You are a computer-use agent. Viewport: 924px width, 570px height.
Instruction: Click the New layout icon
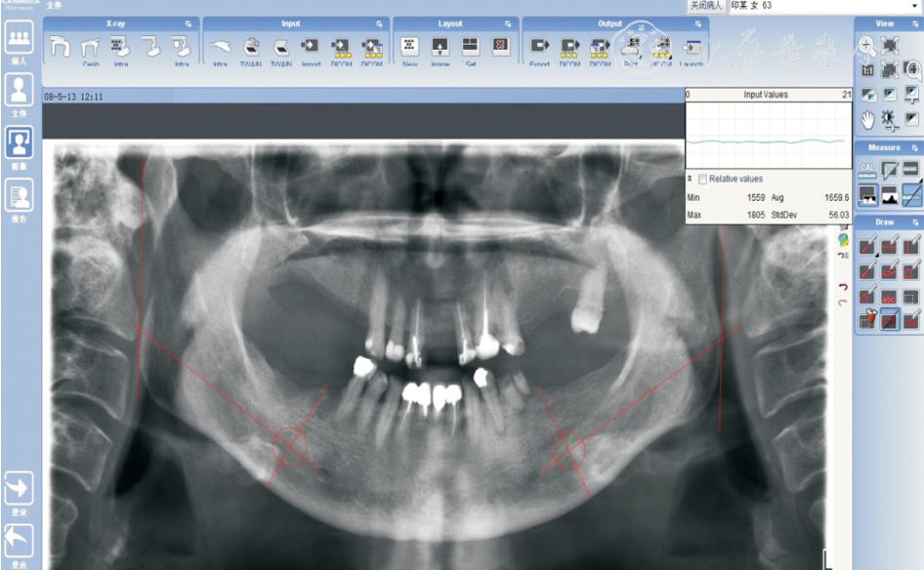click(x=410, y=47)
